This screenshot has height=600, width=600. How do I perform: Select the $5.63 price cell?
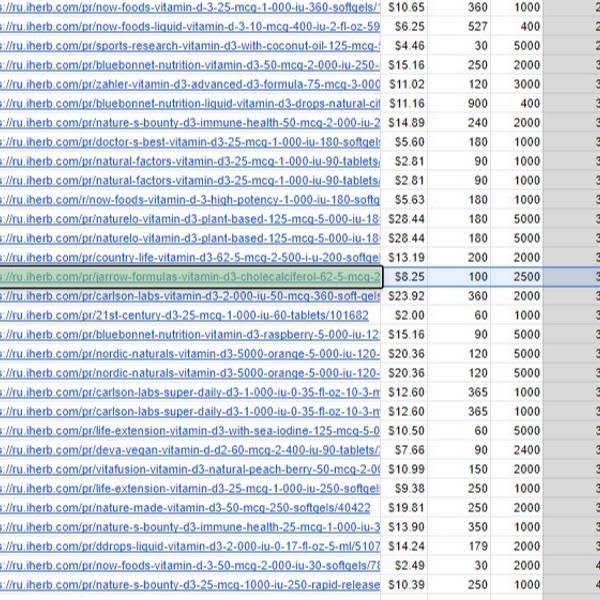(x=404, y=200)
